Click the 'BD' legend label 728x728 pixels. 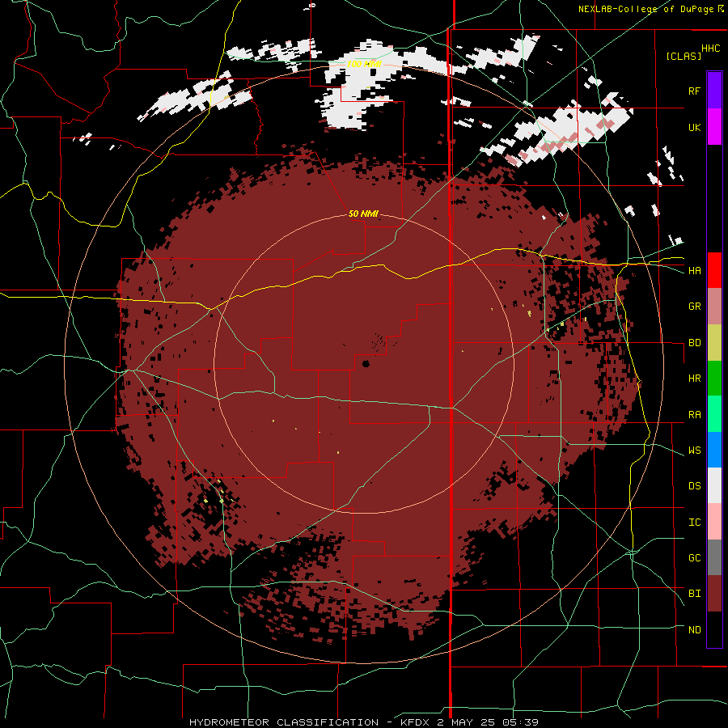click(694, 343)
